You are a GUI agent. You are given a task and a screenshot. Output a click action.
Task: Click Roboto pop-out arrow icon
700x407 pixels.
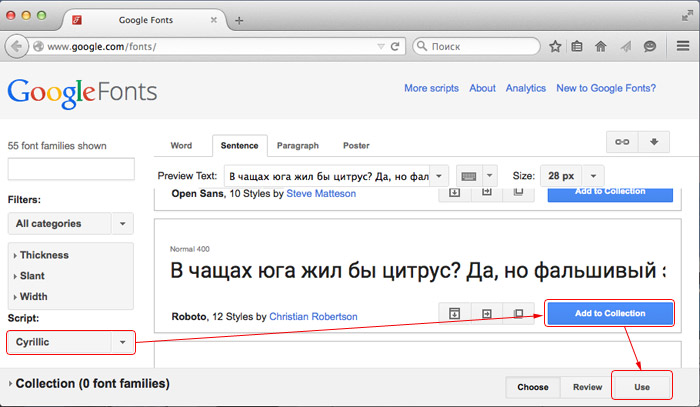coord(487,313)
